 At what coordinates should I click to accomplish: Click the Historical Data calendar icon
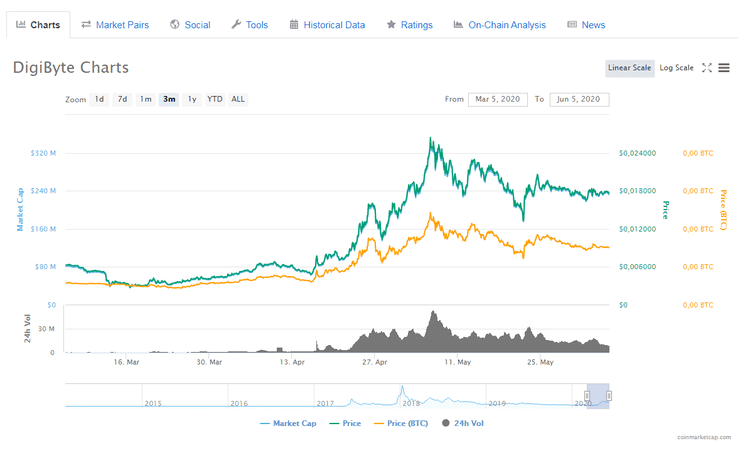(294, 25)
